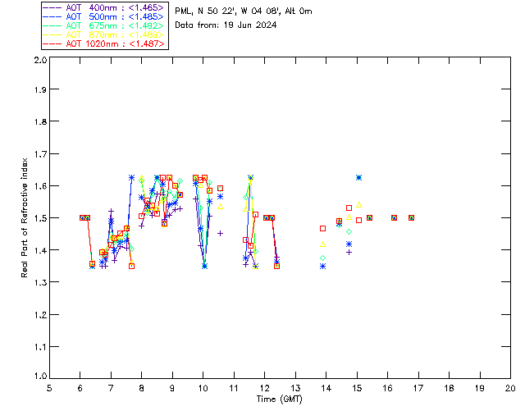Click the y-axis tick label 1.0
Screen dimensions: 525x420
tap(40, 376)
